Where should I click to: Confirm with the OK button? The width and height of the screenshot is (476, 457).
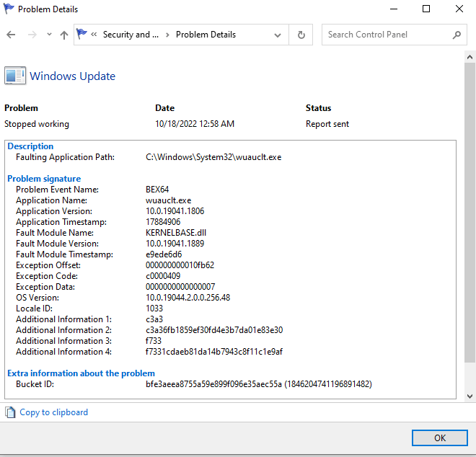439,438
